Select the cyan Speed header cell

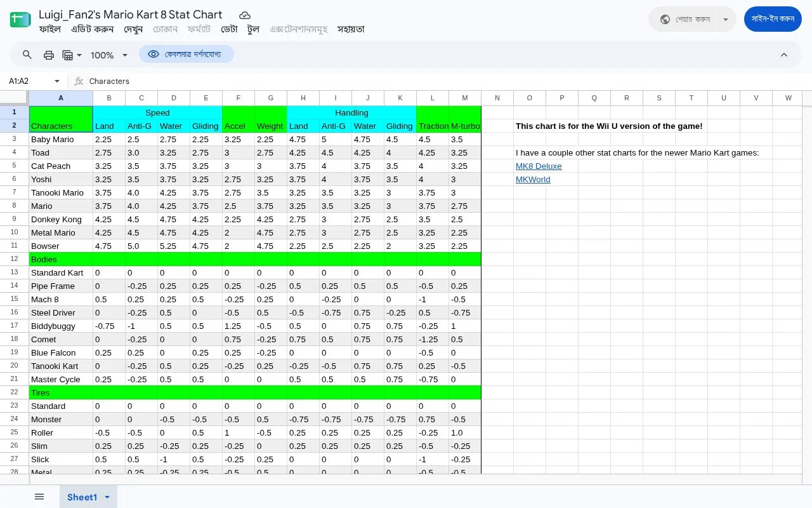(157, 112)
